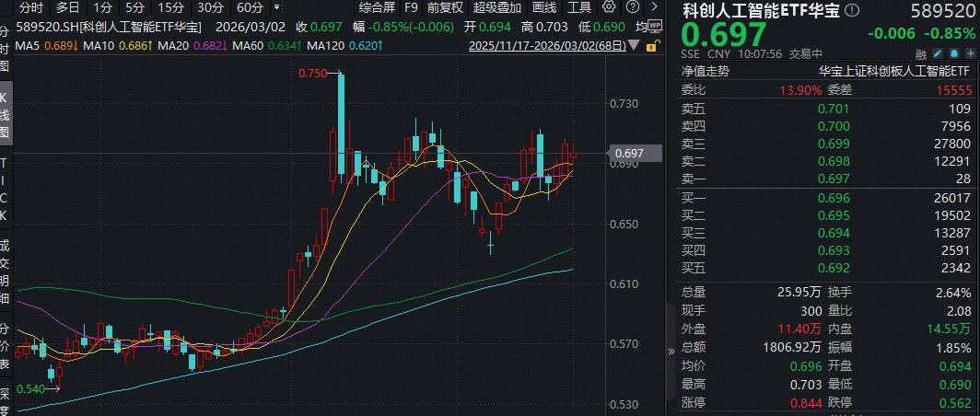Image resolution: width=980 pixels, height=416 pixels.
Task: Click 卖三 price 0.699
Action: (834, 144)
